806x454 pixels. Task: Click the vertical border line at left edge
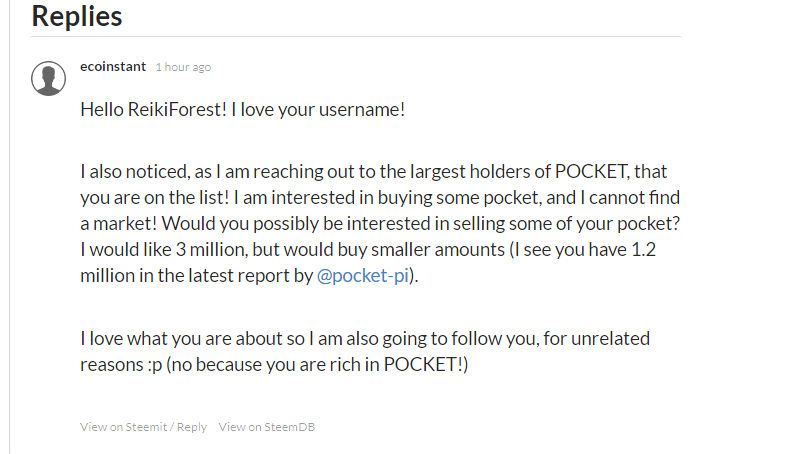9,227
